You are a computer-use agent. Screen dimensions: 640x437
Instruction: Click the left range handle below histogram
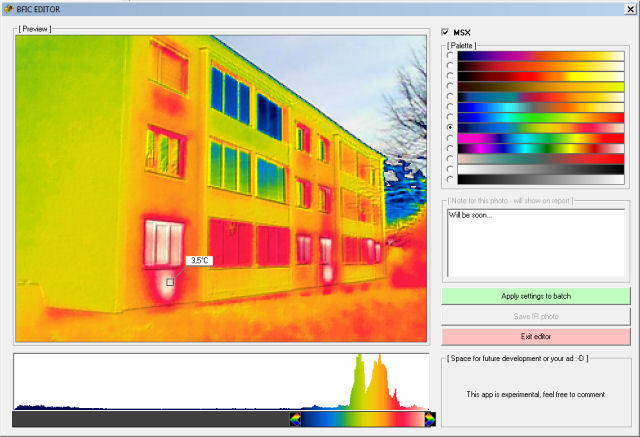pyautogui.click(x=295, y=419)
